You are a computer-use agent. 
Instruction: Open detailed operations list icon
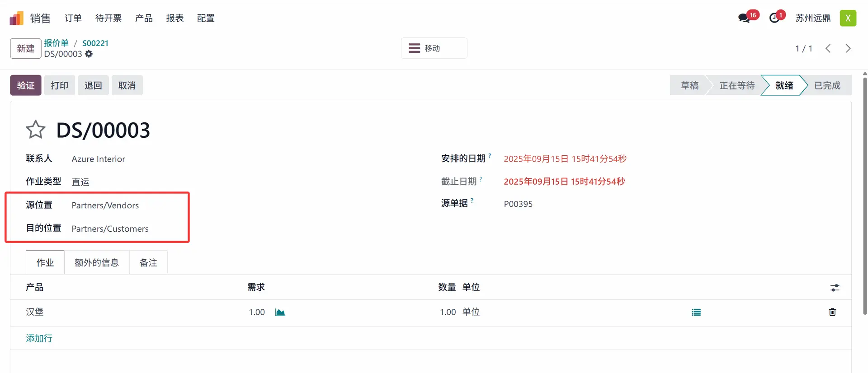click(696, 312)
